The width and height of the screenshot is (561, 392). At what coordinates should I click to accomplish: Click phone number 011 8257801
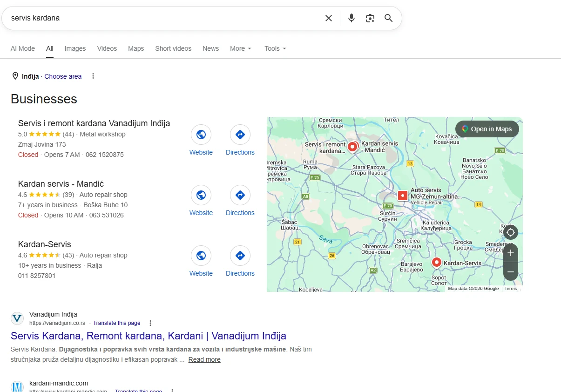click(x=37, y=276)
